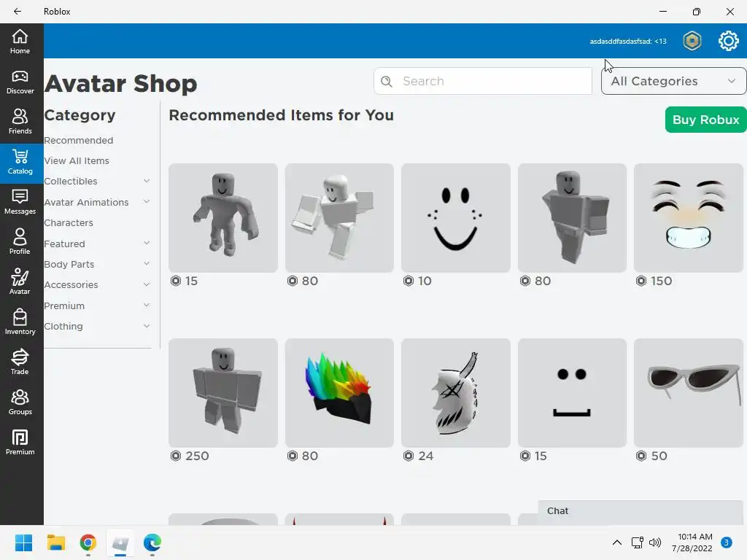This screenshot has height=560, width=747.
Task: Open the Avatar editor
Action: point(20,282)
